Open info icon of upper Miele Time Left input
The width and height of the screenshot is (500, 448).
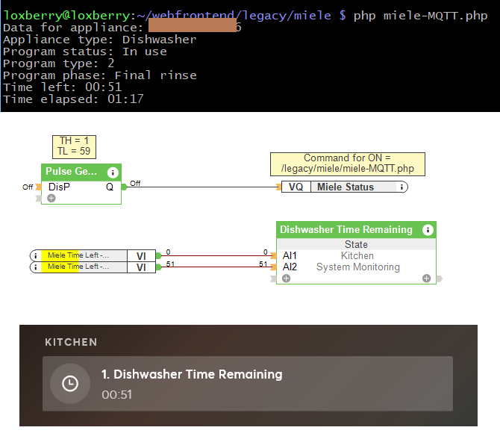(36, 255)
